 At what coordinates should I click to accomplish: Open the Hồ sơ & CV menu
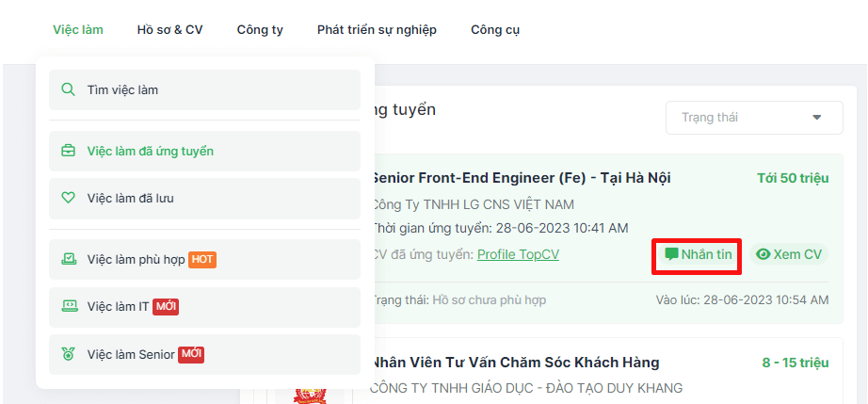[169, 30]
